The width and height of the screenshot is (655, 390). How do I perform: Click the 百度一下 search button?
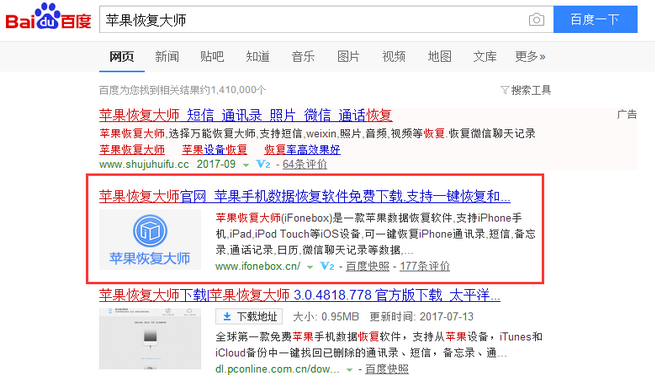[595, 19]
